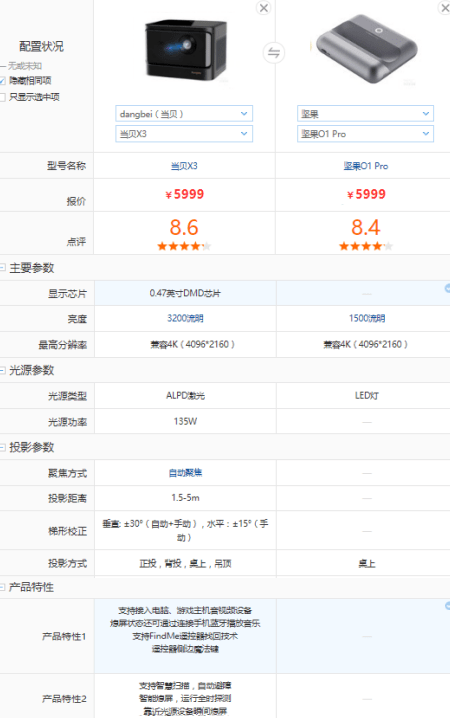Click the 1.5-5m projection distance value
The width and height of the screenshot is (450, 718).
[185, 498]
